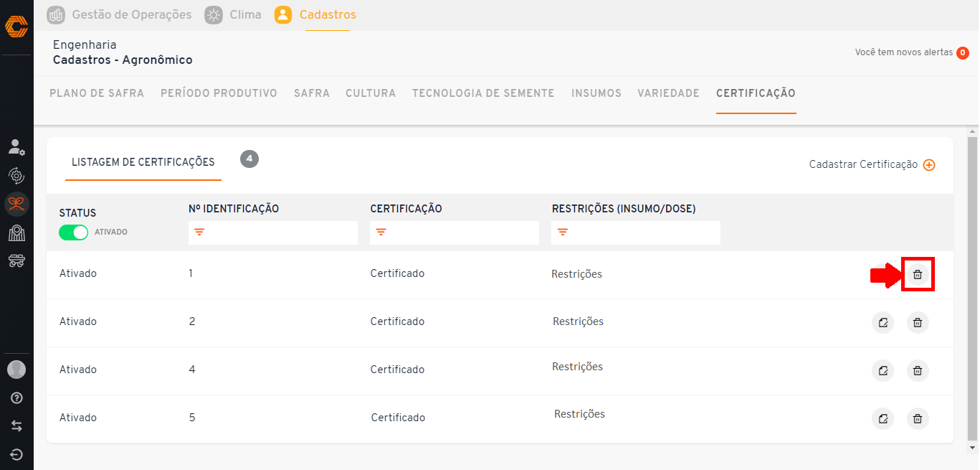Screen dimensions: 980x470
Task: Open the farm silo sidebar icon
Action: (16, 233)
